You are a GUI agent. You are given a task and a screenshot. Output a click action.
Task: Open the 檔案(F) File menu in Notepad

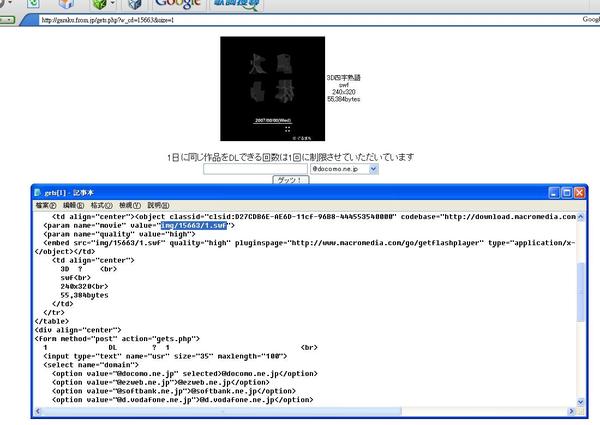(46, 205)
